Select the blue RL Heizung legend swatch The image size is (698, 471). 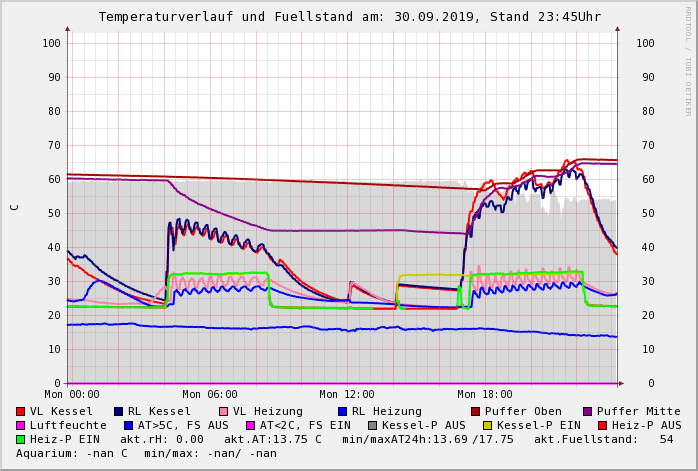[342, 412]
